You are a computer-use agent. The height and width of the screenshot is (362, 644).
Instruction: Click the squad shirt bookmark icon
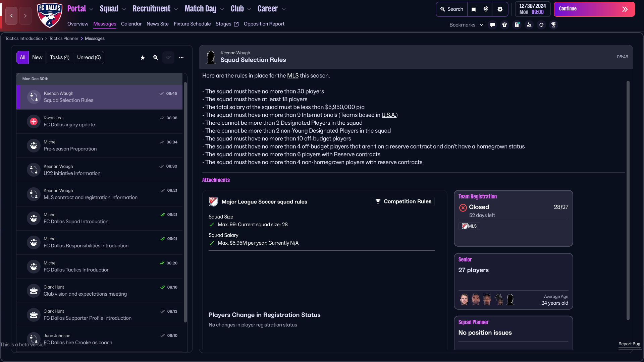coord(504,25)
